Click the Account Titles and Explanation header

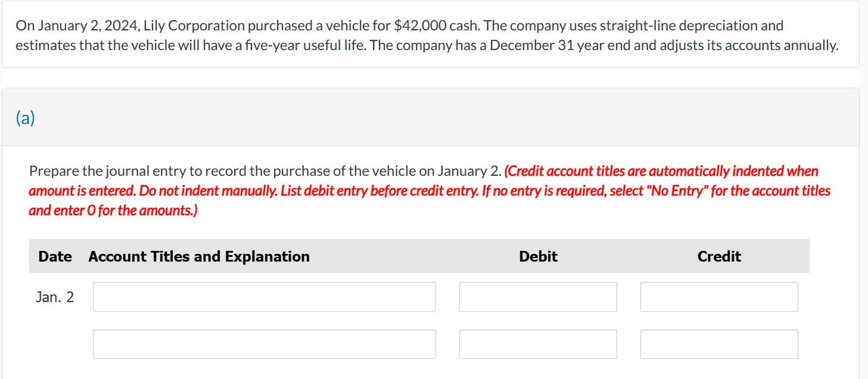[x=198, y=256]
